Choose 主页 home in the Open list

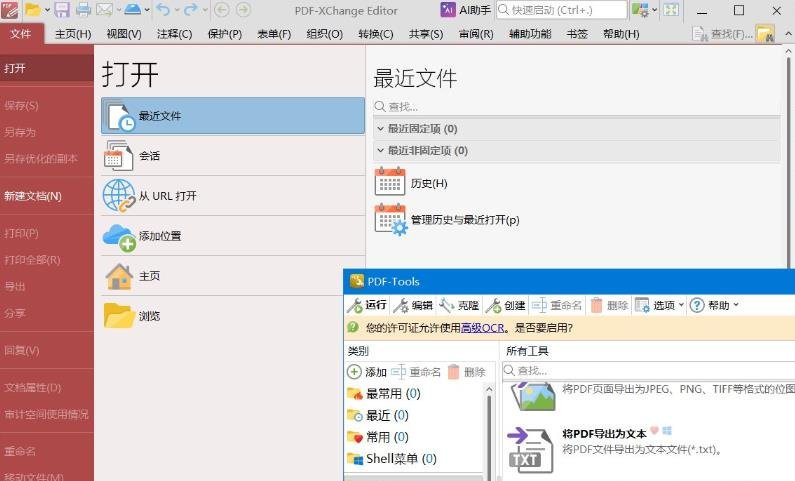222,276
